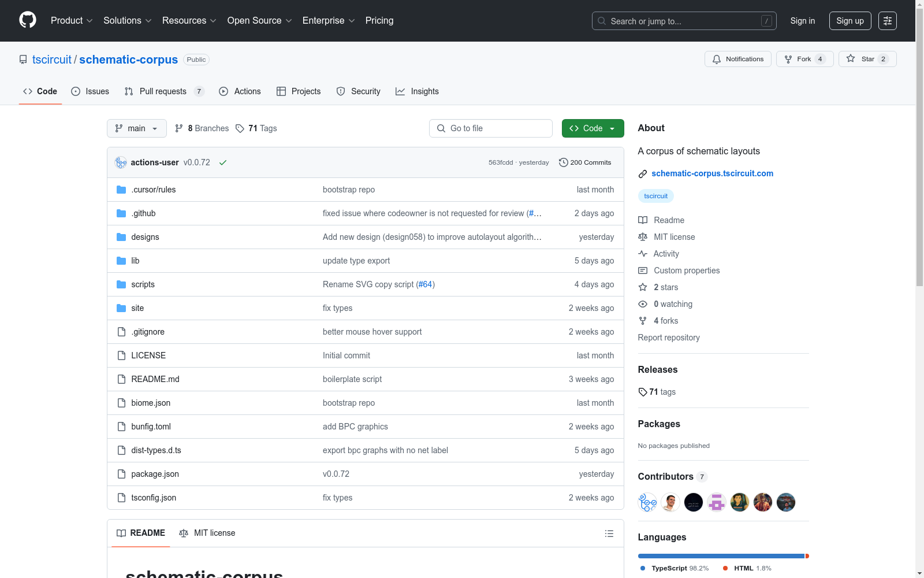Click the Custom properties icon
This screenshot has width=924, height=578.
[643, 271]
